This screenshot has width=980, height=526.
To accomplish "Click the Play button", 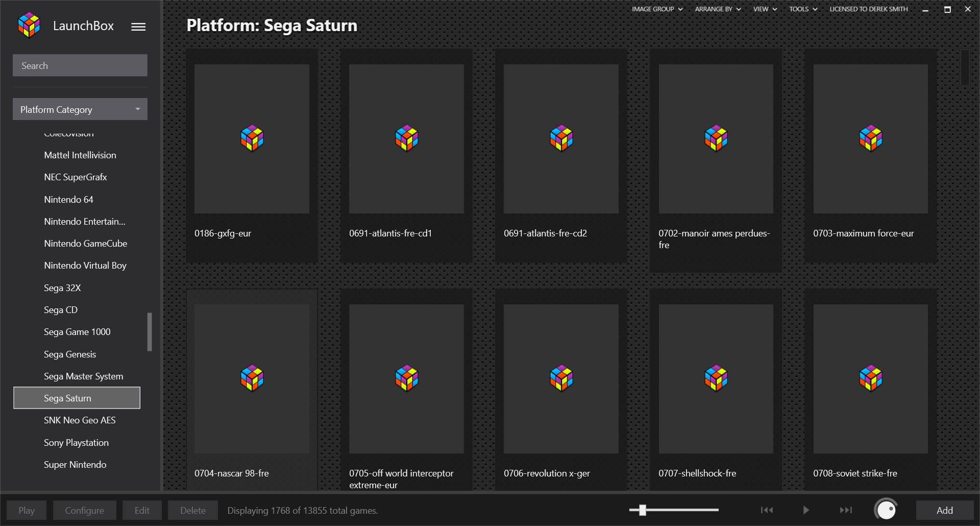I will [x=27, y=510].
